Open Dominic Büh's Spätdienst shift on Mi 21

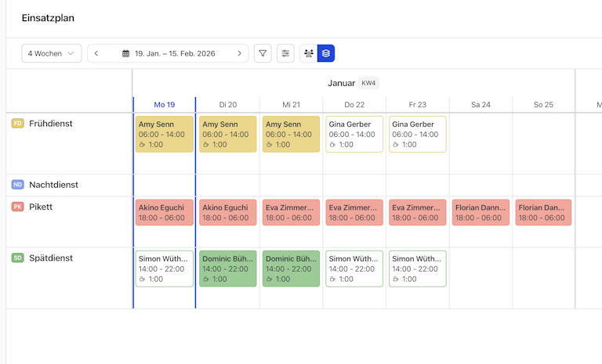[291, 268]
